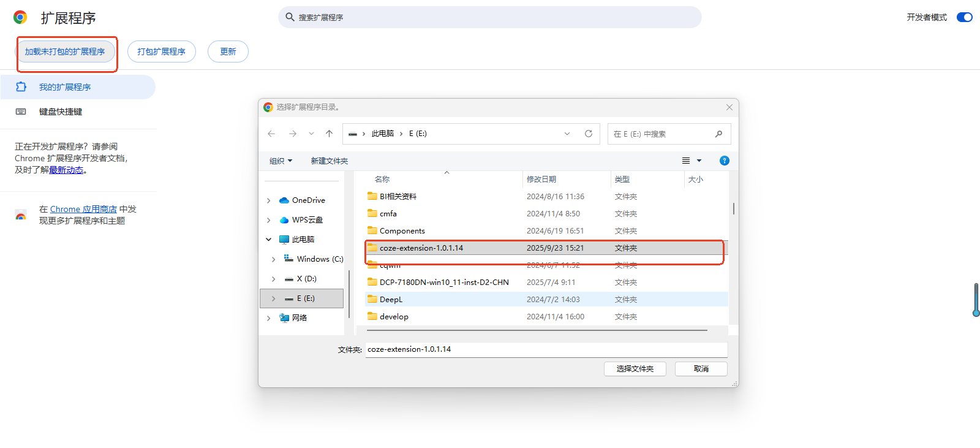The width and height of the screenshot is (980, 448).
Task: Click 此电脑 in the address breadcrumb
Action: point(383,134)
